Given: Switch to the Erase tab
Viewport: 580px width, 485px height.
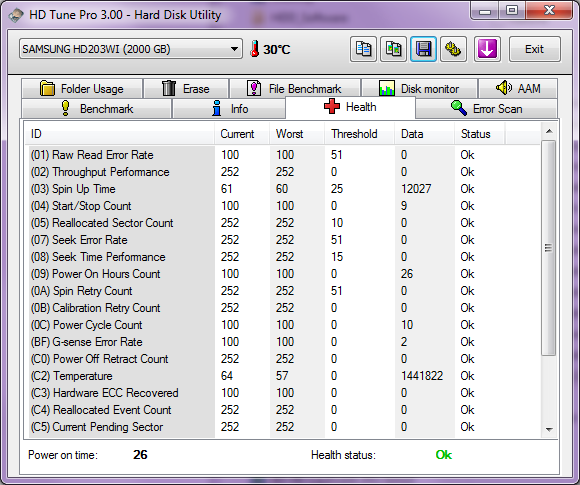Looking at the screenshot, I should [186, 89].
